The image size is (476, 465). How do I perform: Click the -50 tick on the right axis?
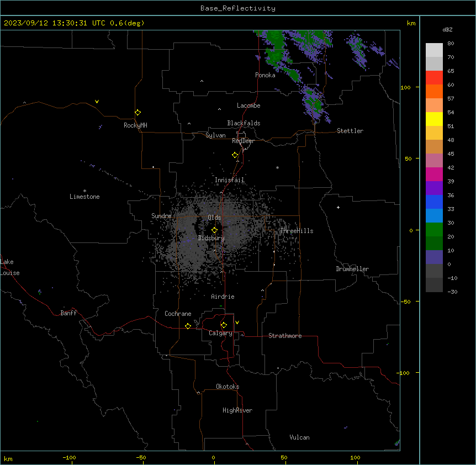click(x=405, y=302)
